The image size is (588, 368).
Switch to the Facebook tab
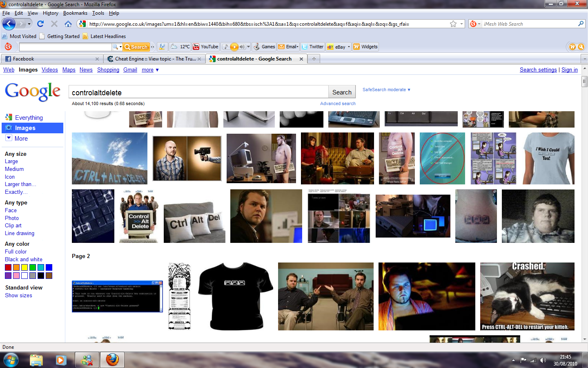[52, 59]
